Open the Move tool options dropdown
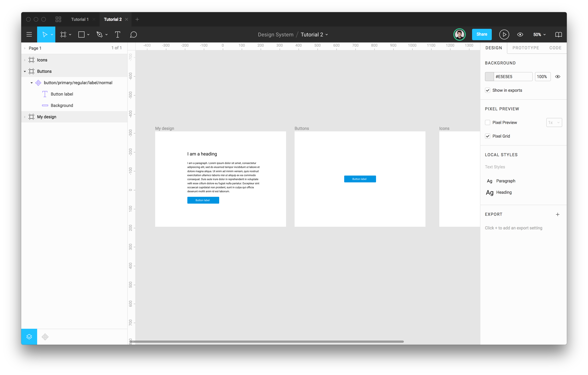Viewport: 588px width, 375px height. [52, 35]
